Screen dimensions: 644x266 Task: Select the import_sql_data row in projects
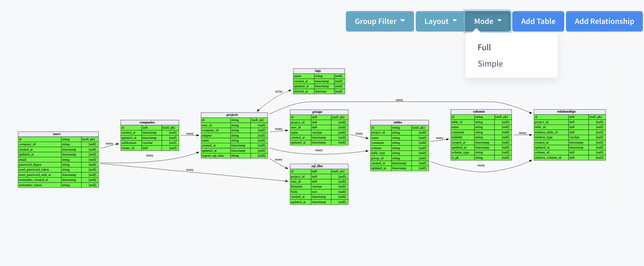[234, 156]
